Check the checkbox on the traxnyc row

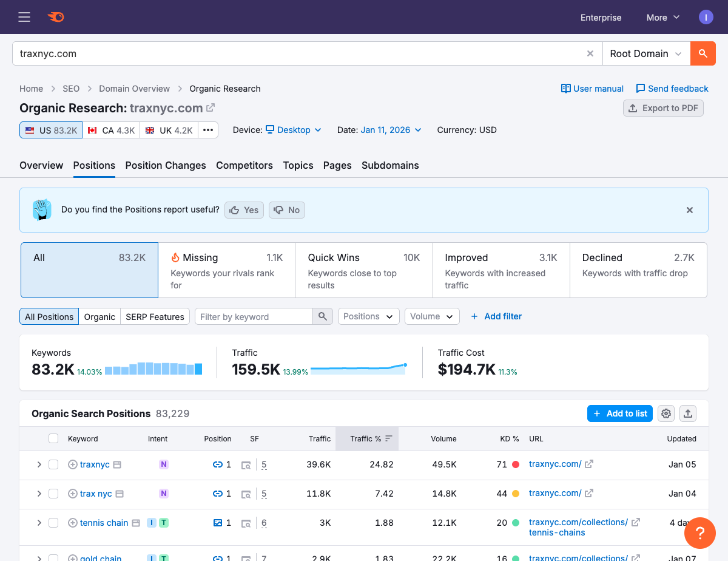[x=53, y=464]
